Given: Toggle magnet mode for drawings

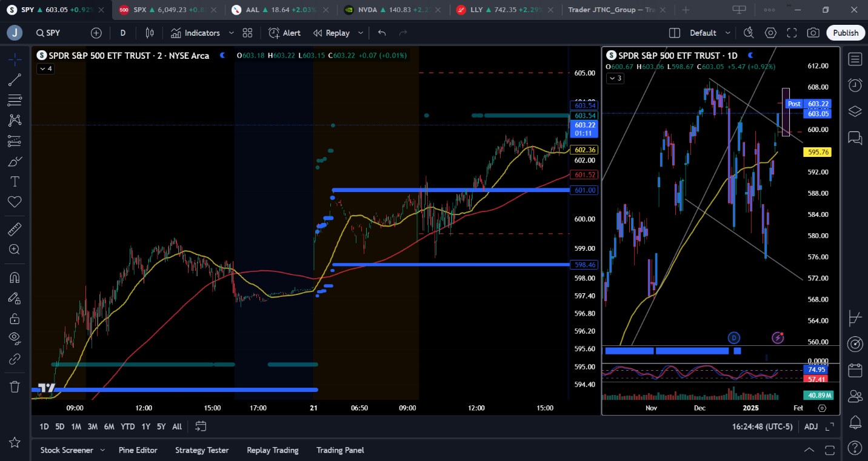Looking at the screenshot, I should coord(15,277).
